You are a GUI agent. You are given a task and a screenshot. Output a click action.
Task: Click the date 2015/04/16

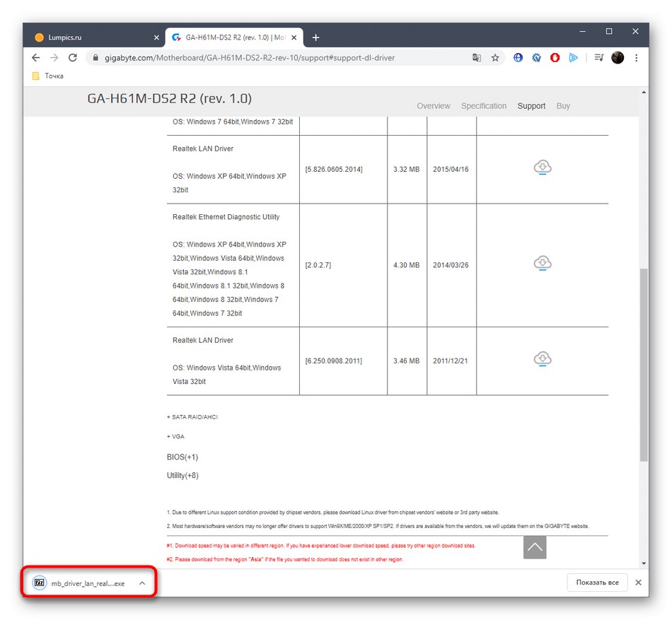point(451,170)
